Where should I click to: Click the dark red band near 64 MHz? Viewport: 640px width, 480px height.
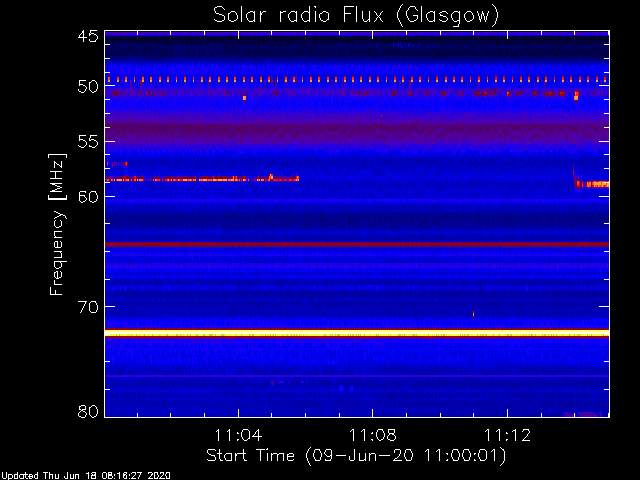[x=357, y=244]
